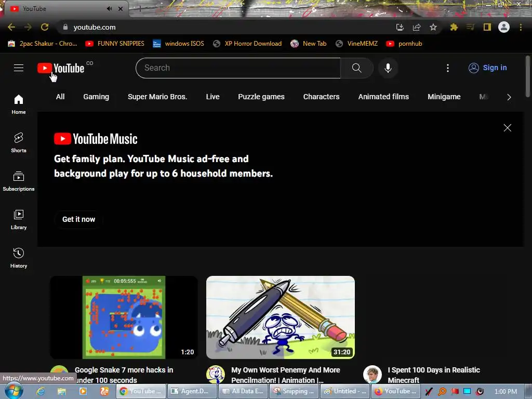The image size is (532, 399).
Task: Launch Internet Explorer from taskbar
Action: tap(41, 391)
